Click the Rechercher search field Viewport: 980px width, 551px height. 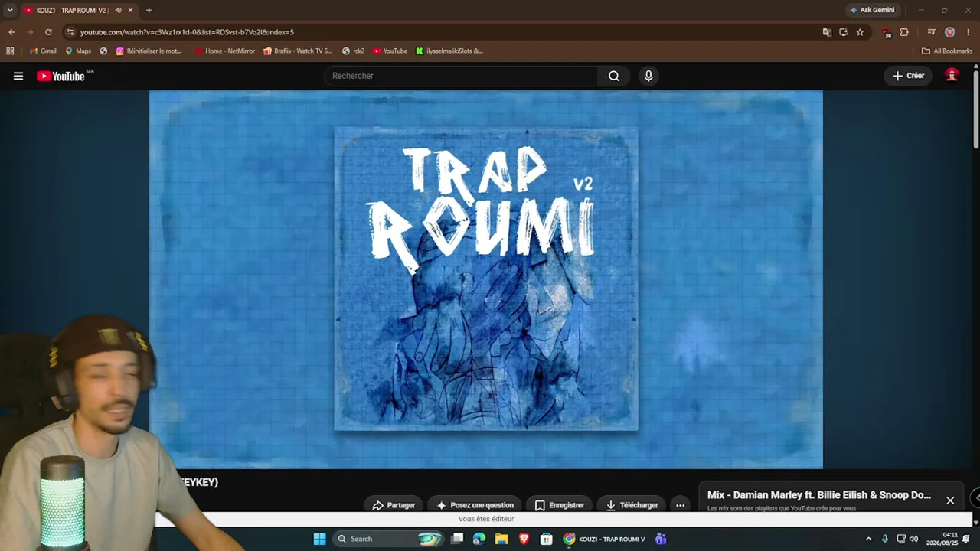tap(461, 76)
